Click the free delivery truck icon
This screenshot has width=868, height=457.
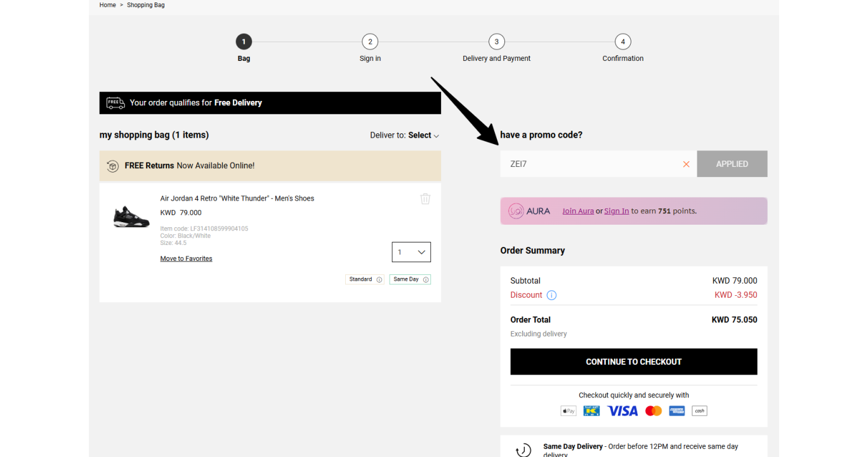[115, 103]
